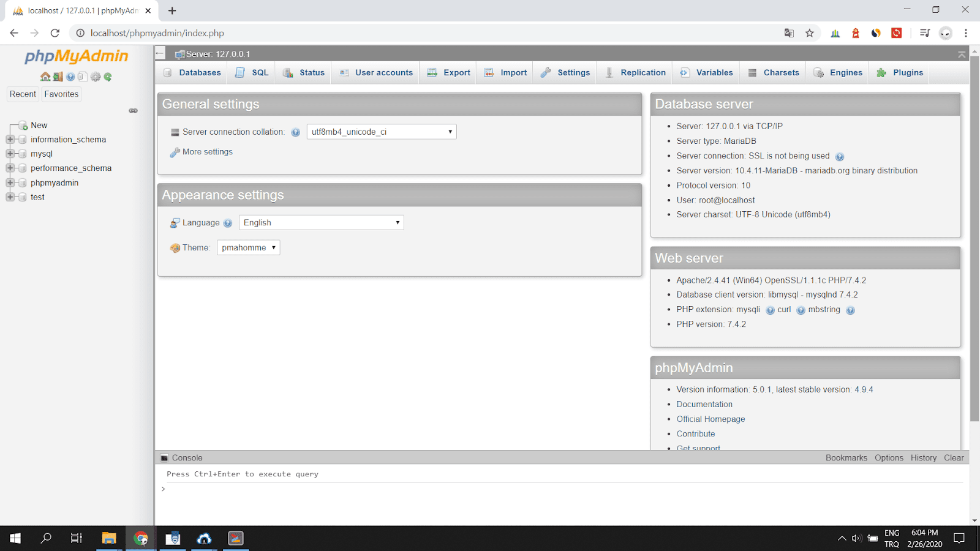Open help icon after SSL is not being used
The width and height of the screenshot is (980, 551).
pyautogui.click(x=840, y=157)
